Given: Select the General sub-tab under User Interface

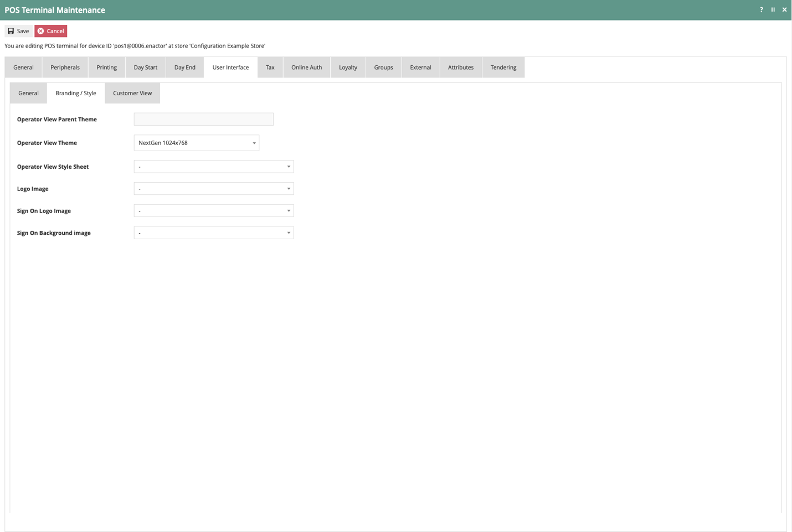Looking at the screenshot, I should point(28,93).
